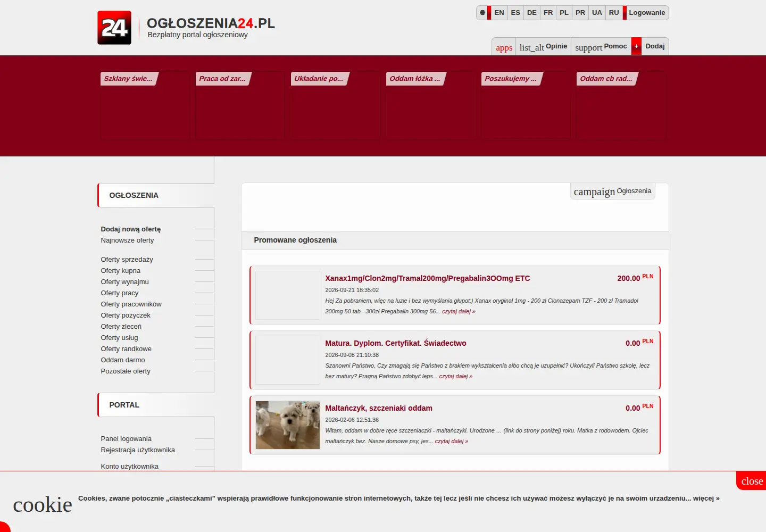The height and width of the screenshot is (532, 766).
Task: Open 'Oddam darmo' category
Action: click(123, 360)
